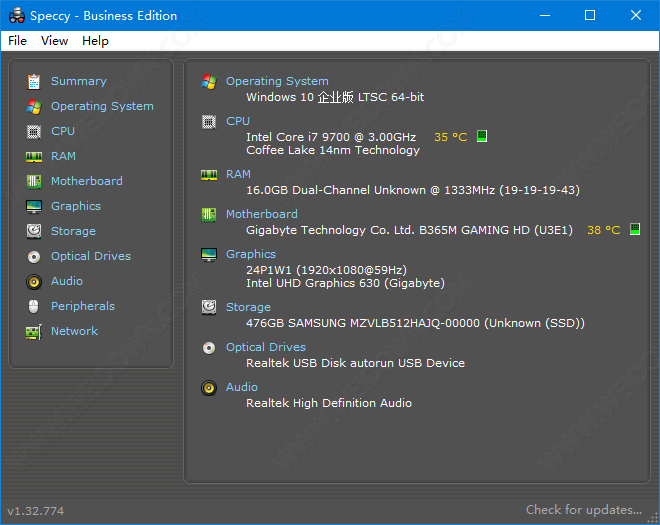Click the RAM heading link in summary

(x=238, y=174)
